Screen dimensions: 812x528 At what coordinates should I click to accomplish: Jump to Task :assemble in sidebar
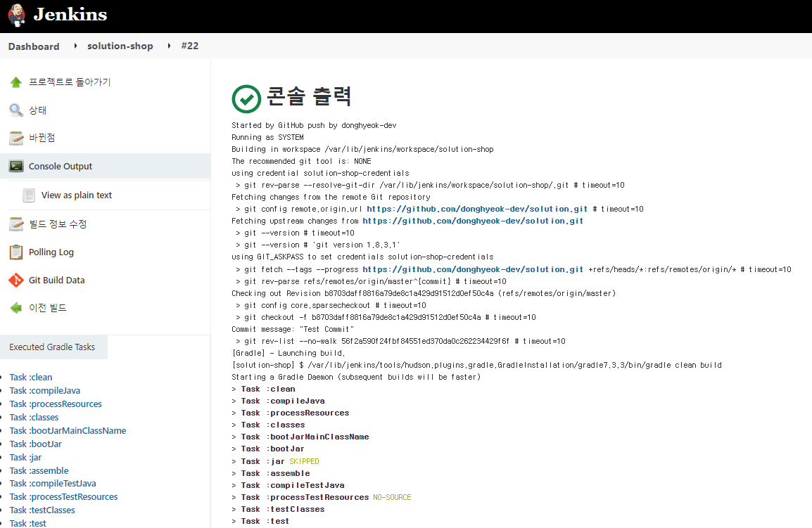pos(39,470)
